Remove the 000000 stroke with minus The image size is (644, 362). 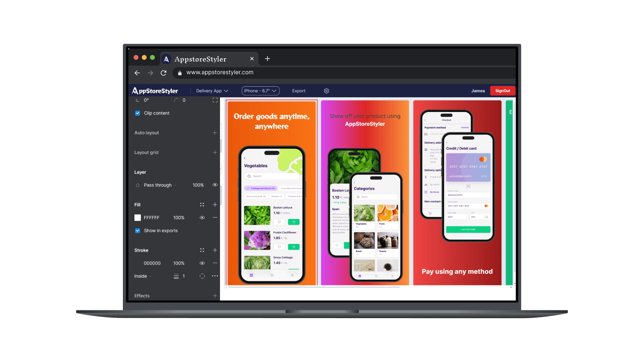click(x=215, y=263)
